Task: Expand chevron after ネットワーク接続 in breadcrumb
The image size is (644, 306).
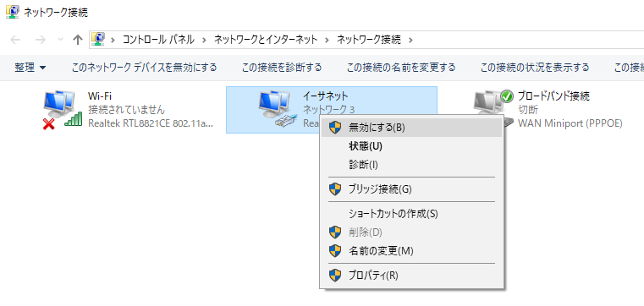Action: point(411,40)
